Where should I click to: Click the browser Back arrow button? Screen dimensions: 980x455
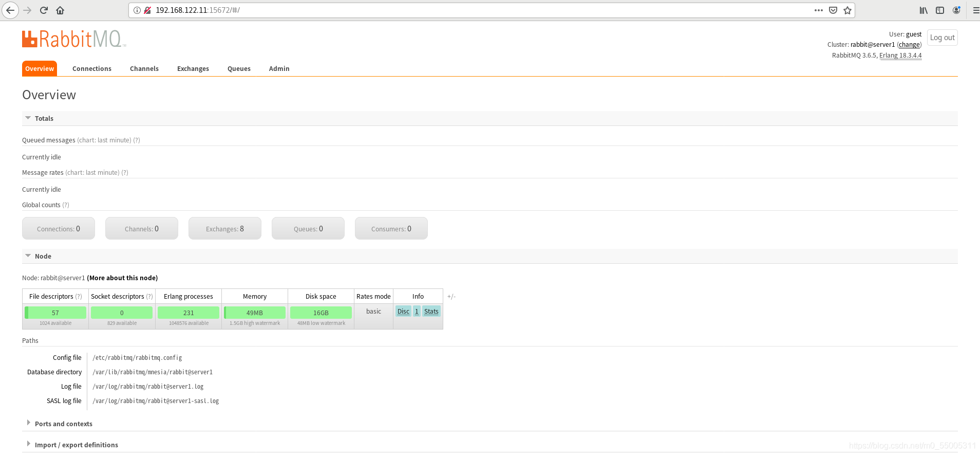point(10,10)
